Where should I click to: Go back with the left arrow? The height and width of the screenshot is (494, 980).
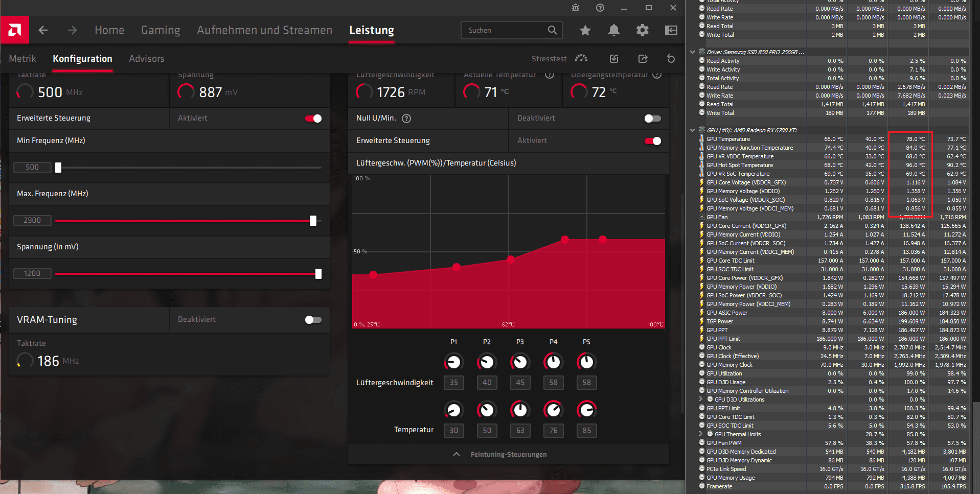pos(43,30)
